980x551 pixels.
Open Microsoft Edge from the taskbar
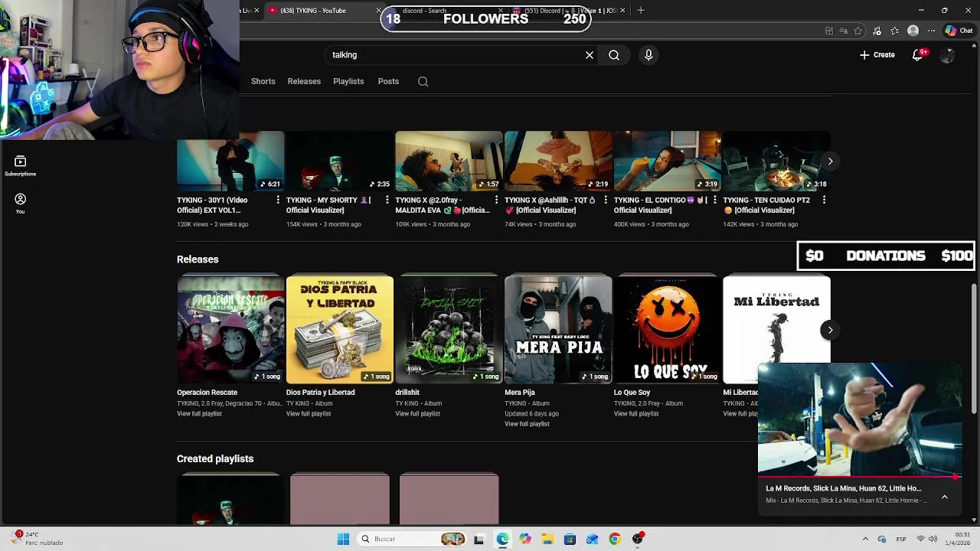pyautogui.click(x=502, y=539)
